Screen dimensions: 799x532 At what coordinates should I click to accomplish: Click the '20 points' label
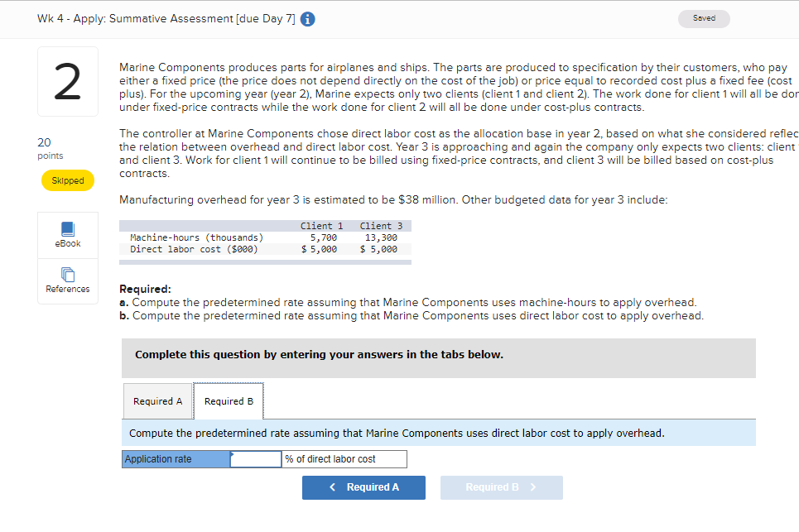51,148
